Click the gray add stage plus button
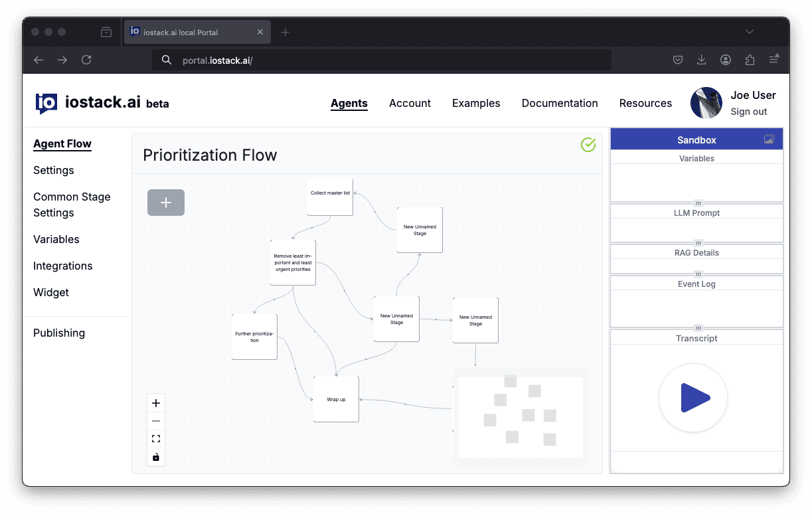Viewport: 812px width, 514px height. point(166,203)
